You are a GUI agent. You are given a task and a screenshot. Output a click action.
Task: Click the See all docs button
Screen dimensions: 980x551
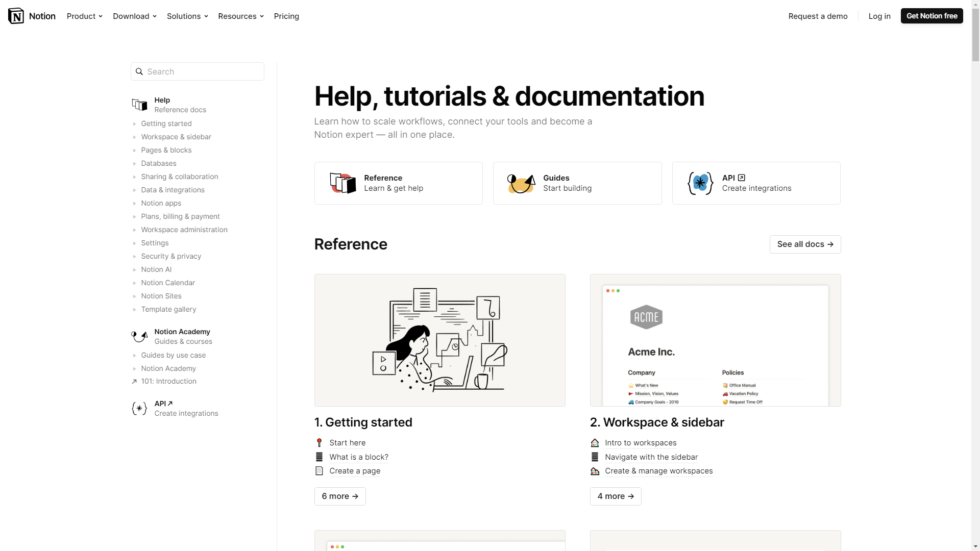pos(805,244)
